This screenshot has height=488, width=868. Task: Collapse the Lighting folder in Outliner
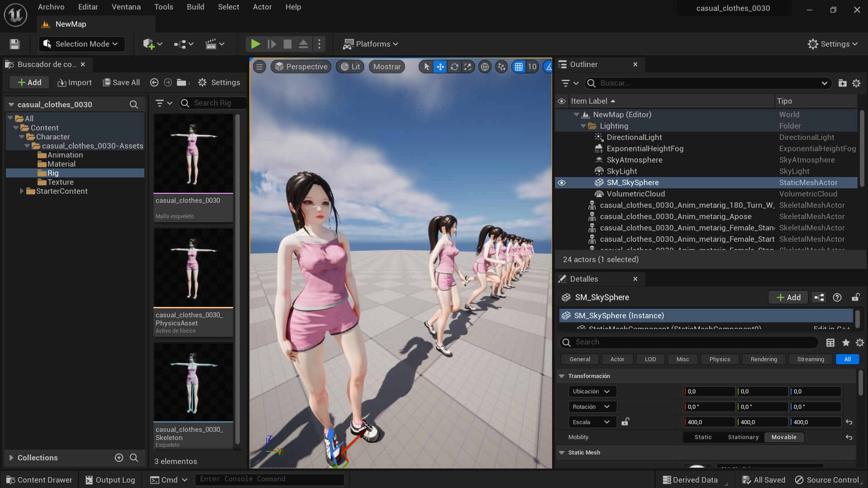583,126
